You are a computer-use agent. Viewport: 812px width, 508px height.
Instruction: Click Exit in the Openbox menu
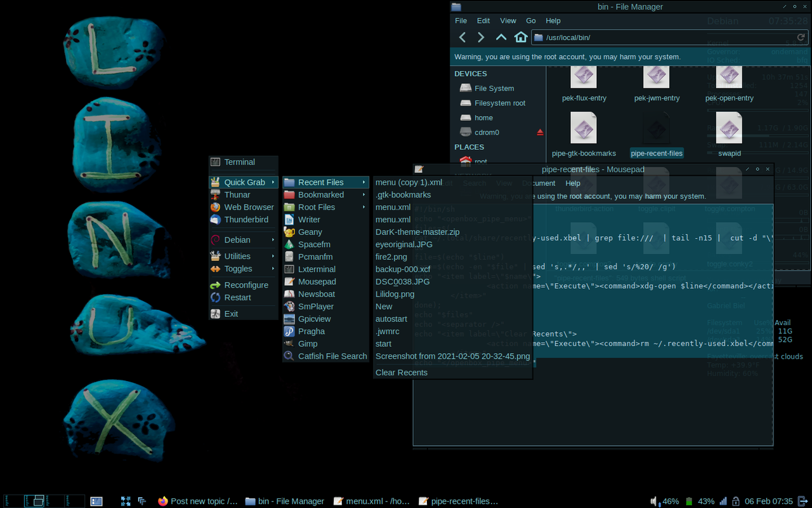click(244, 314)
